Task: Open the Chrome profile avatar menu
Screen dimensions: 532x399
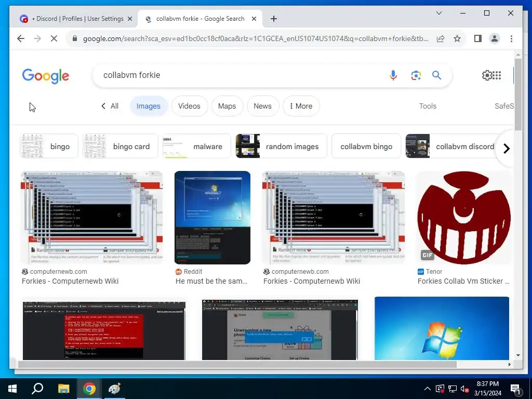Action: pos(495,38)
